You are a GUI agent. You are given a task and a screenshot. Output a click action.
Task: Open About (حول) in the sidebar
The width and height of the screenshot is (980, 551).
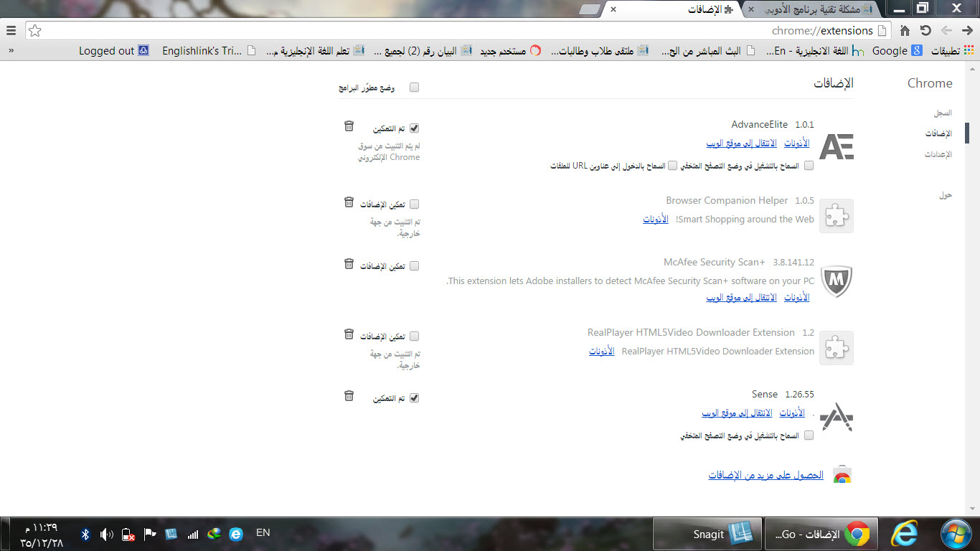946,194
